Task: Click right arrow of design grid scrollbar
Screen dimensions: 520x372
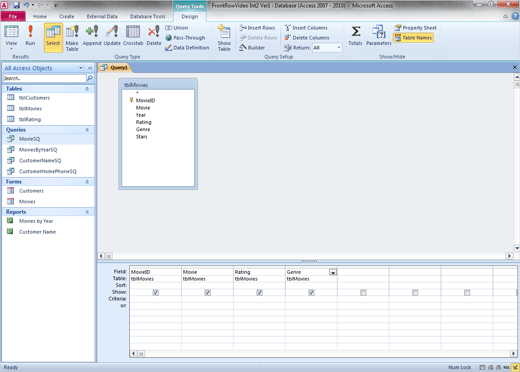Action: 513,353
